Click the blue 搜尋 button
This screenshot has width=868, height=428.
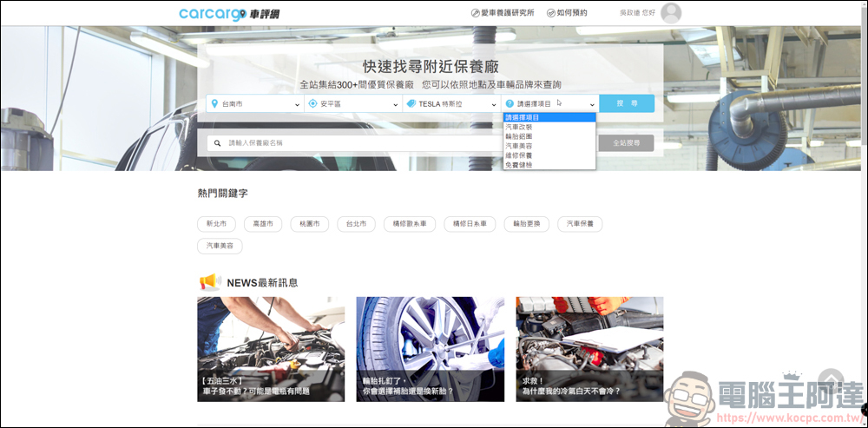627,103
